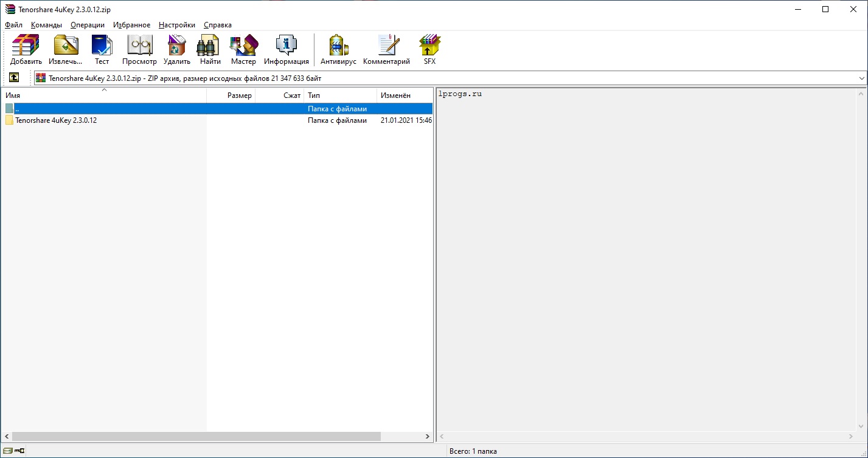
Task: Click the comment pane scroll right arrow
Action: point(852,437)
